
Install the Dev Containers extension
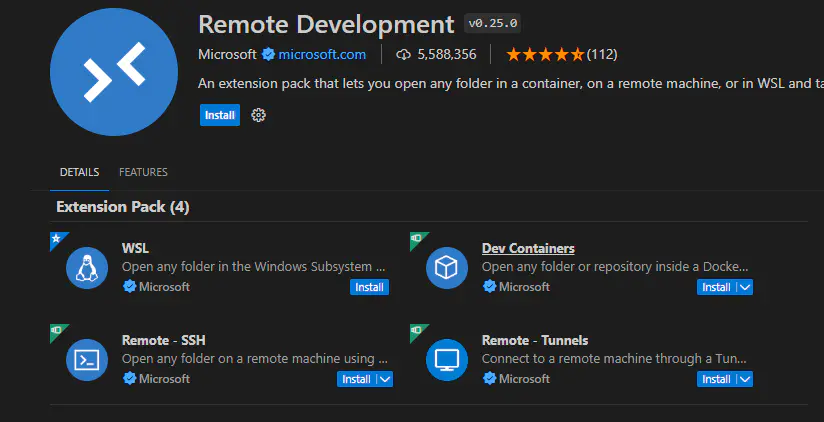pyautogui.click(x=716, y=287)
